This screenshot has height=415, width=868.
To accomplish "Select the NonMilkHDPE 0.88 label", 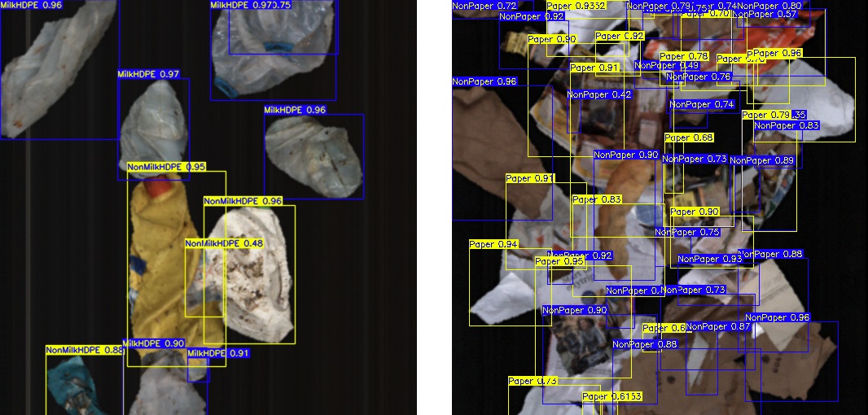I will click(x=85, y=350).
